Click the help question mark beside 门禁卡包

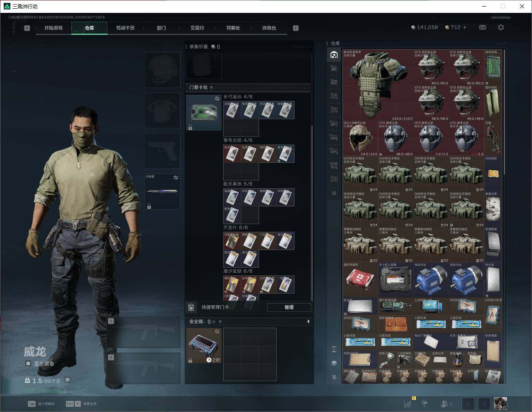coord(212,88)
